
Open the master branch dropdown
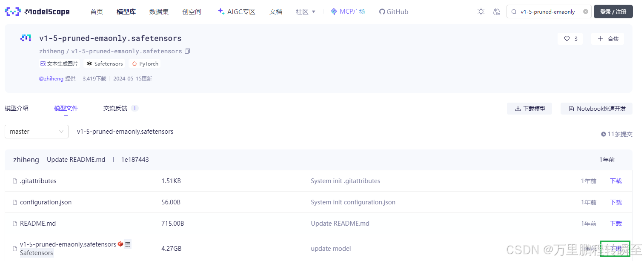(37, 132)
